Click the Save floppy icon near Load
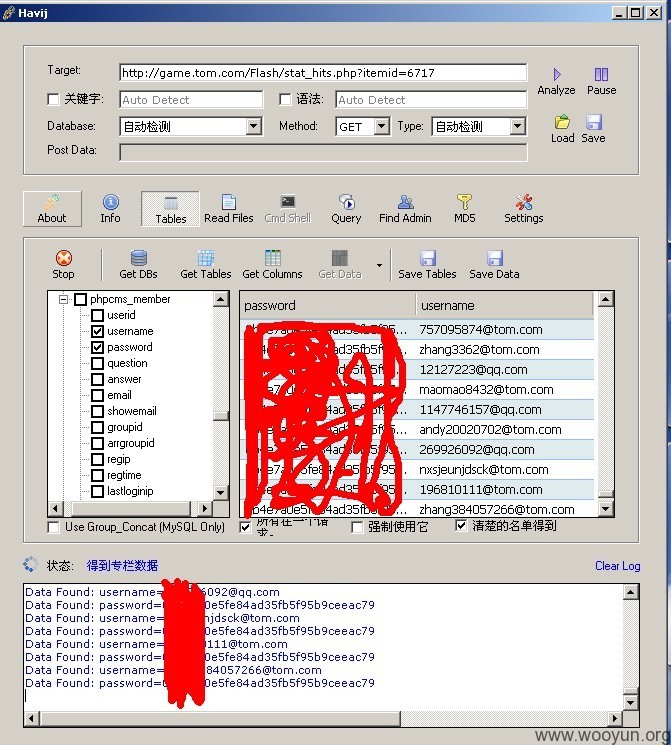The image size is (671, 745). pyautogui.click(x=594, y=122)
